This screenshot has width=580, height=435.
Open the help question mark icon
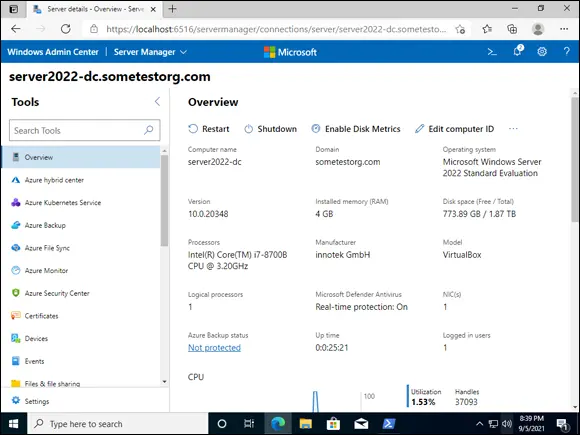tap(567, 52)
